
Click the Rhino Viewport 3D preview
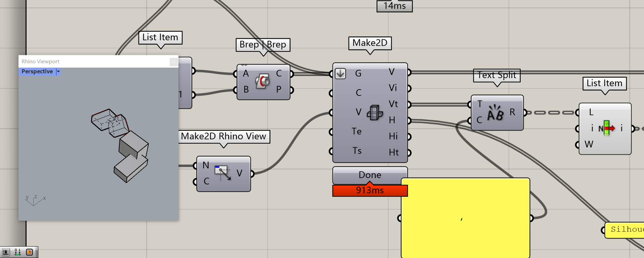click(x=98, y=144)
